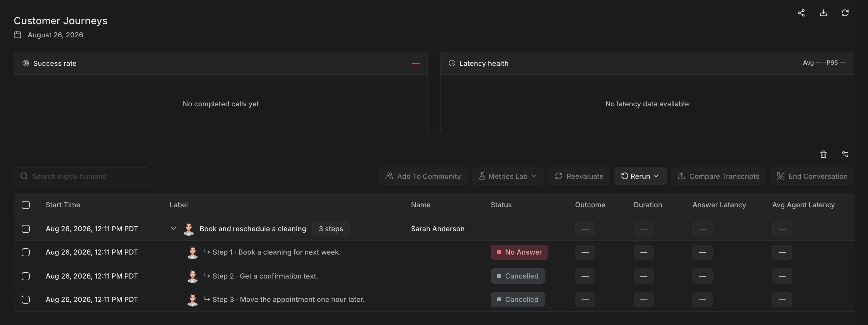Open the Metrics Lab dropdown
868x325 pixels.
tap(508, 176)
